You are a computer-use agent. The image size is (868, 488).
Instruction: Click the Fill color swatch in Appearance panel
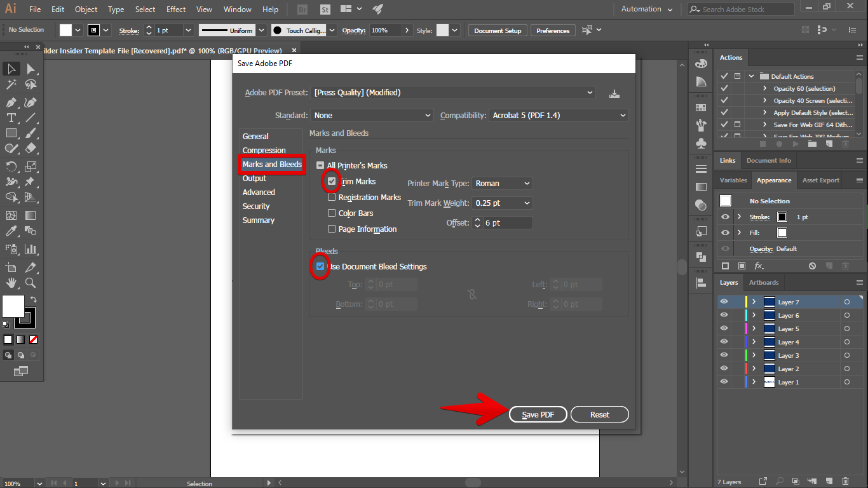(x=782, y=232)
